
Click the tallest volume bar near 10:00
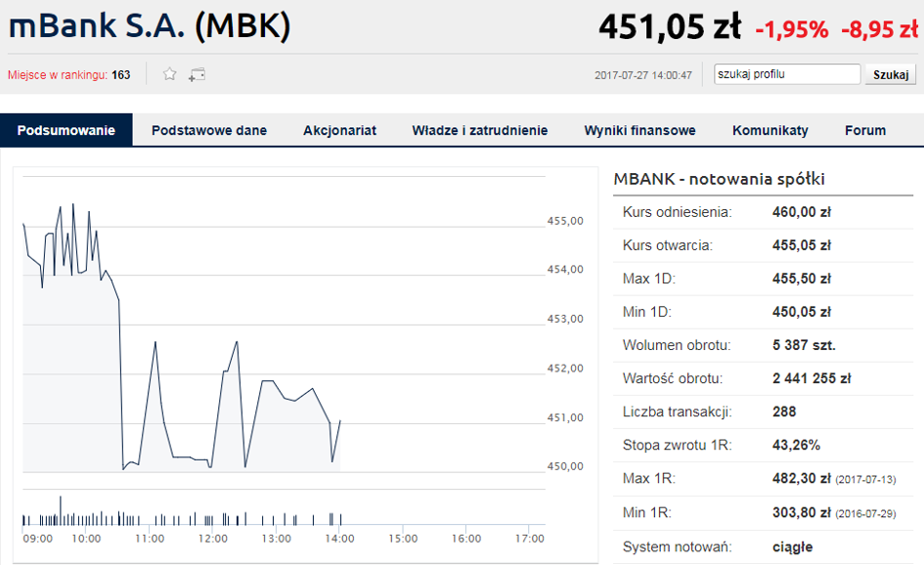coord(60,510)
